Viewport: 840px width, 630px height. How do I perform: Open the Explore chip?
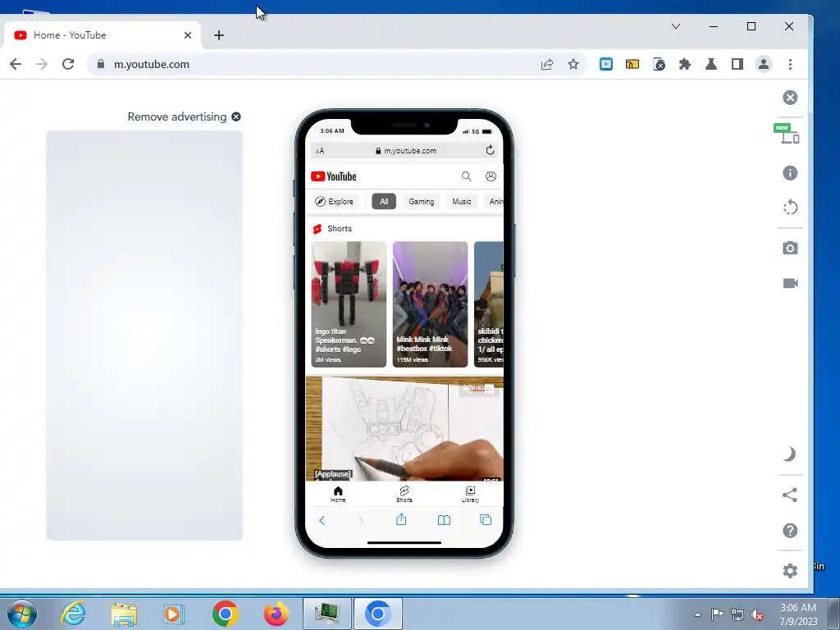(x=335, y=202)
